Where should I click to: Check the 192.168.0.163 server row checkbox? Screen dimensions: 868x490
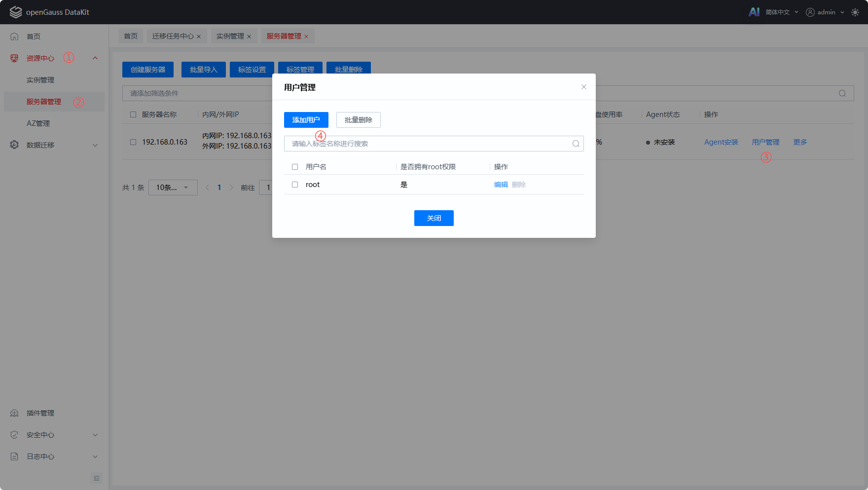click(133, 142)
